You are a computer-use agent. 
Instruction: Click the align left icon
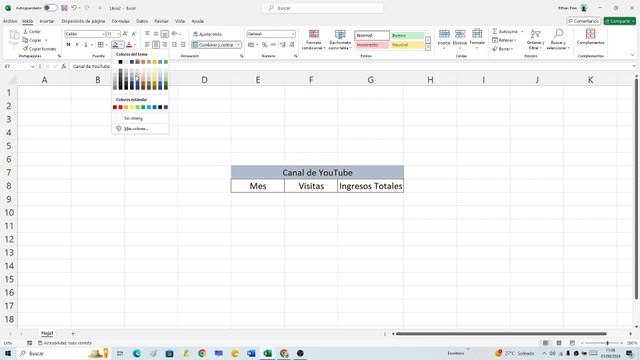[x=147, y=44]
